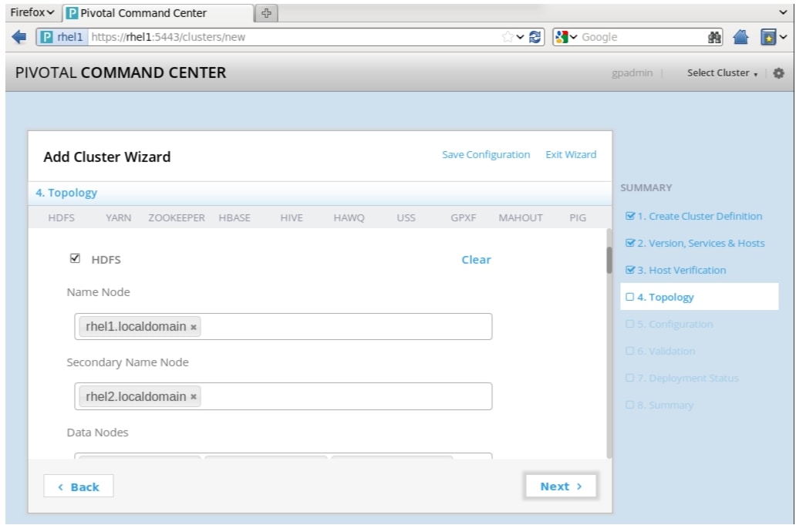This screenshot has height=532, width=796.
Task: Open the Firefox home page icon
Action: 740,37
